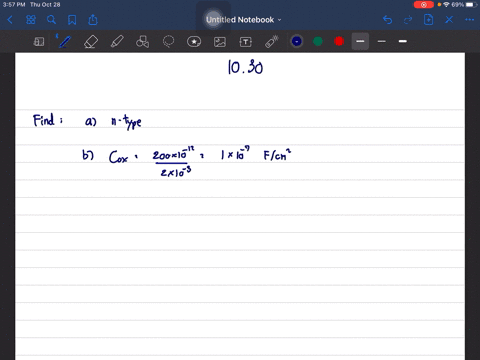Tap the handwritten n-type answer
Screen dimensions: 480x360
pyautogui.click(x=126, y=122)
